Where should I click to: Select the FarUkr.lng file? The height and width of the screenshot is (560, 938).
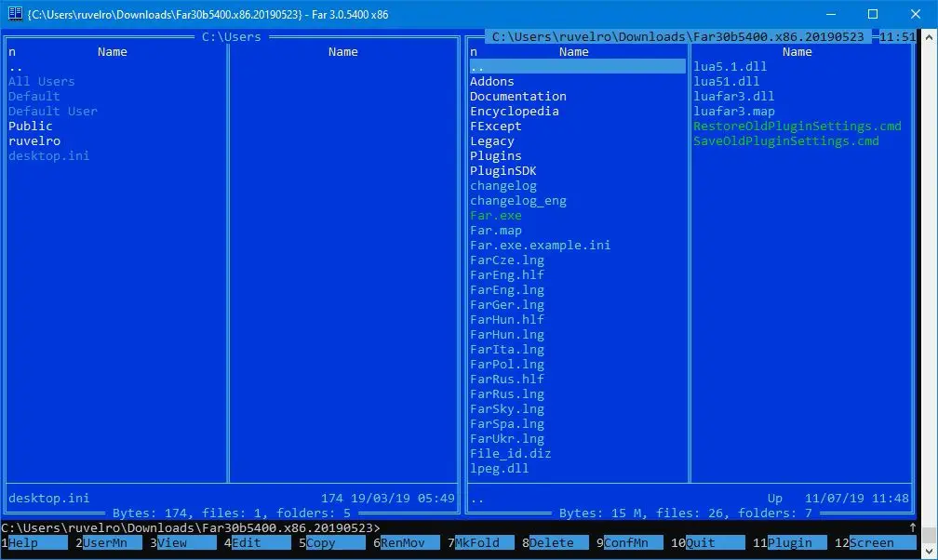(x=506, y=438)
